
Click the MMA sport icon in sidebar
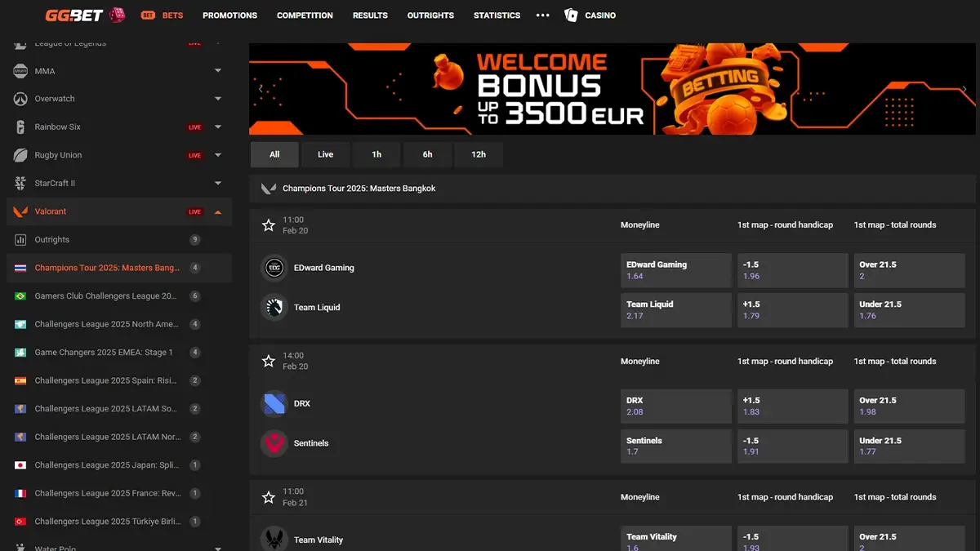click(20, 71)
